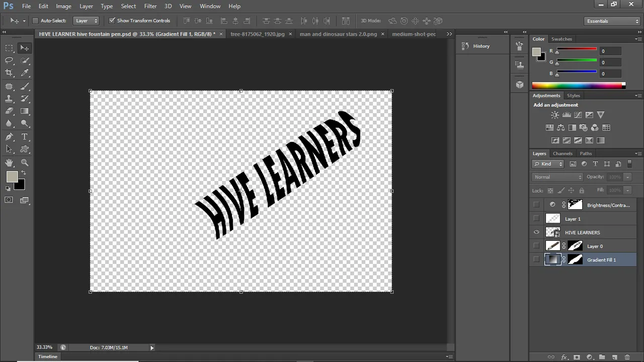644x362 pixels.
Task: Delete layer using the trash icon
Action: pos(627,357)
